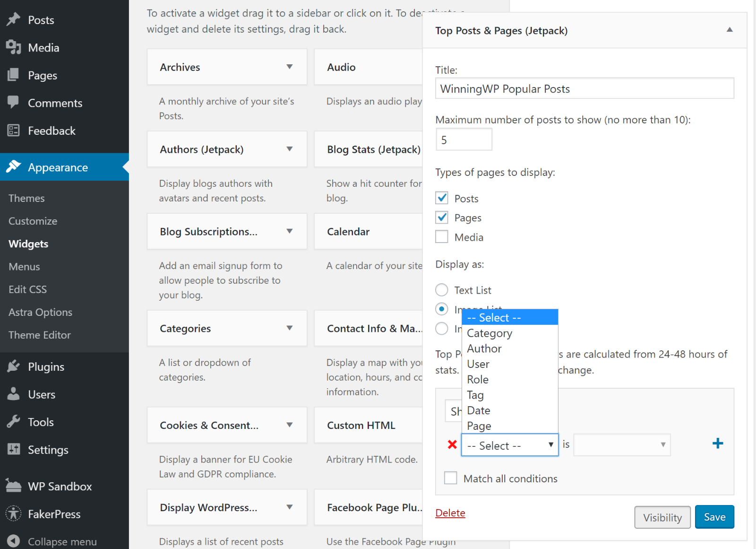Open the condition type Select dropdown

[510, 445]
